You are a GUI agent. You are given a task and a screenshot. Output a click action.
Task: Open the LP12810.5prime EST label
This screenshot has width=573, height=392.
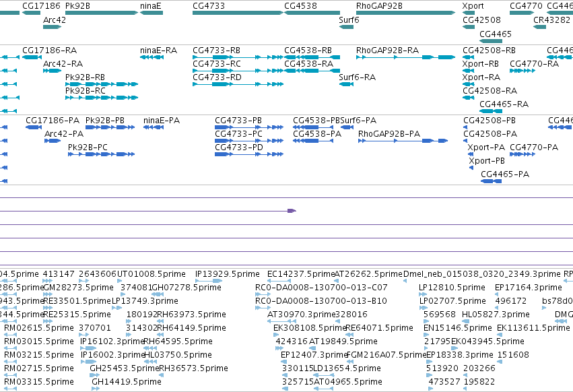452,288
